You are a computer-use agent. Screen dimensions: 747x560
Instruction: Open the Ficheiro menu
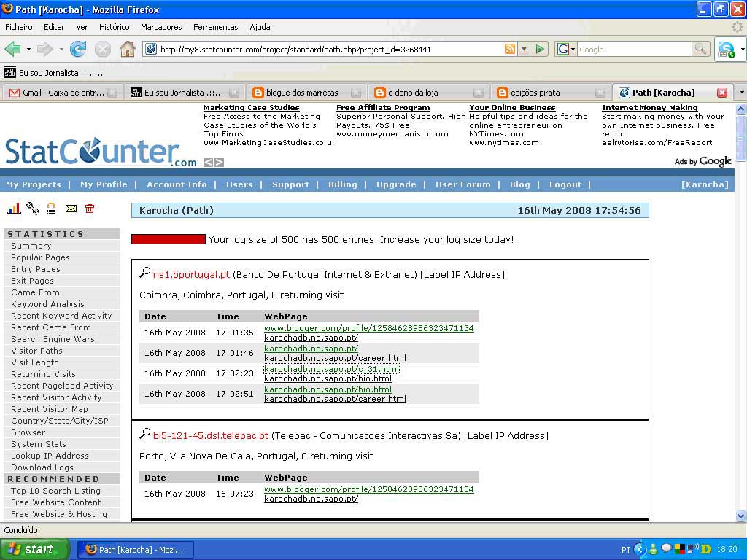point(18,27)
